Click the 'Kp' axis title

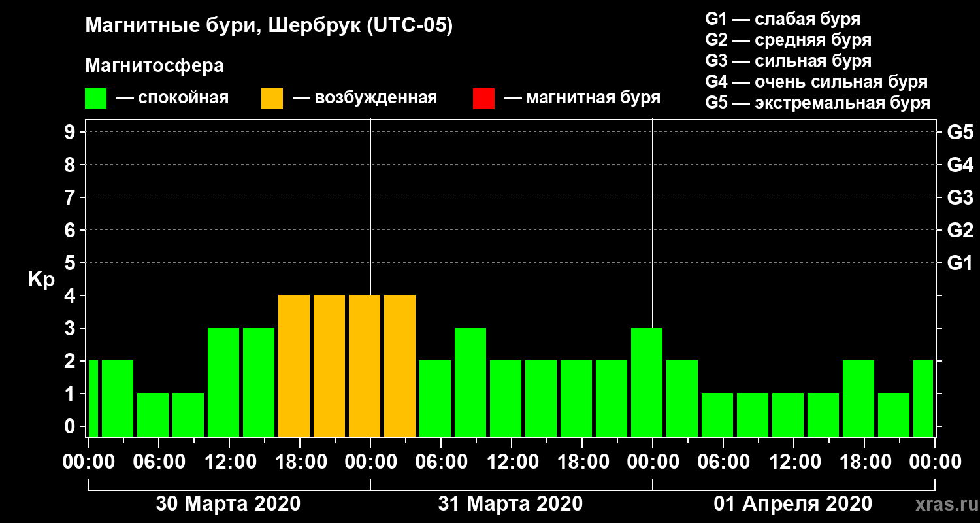pos(41,280)
